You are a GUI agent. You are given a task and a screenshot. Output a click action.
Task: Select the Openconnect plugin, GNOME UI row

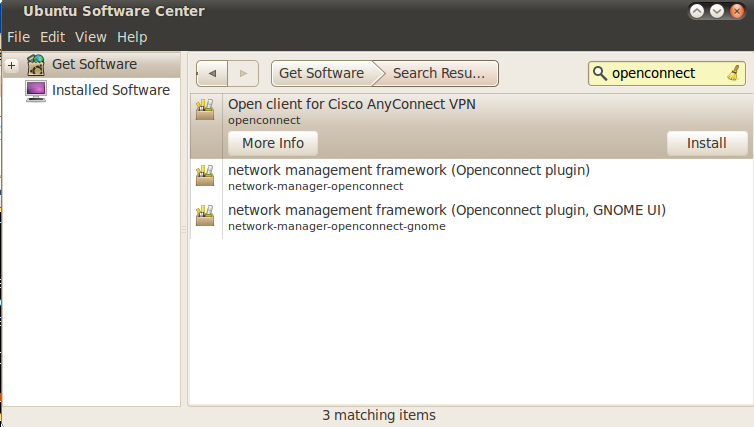pos(472,218)
